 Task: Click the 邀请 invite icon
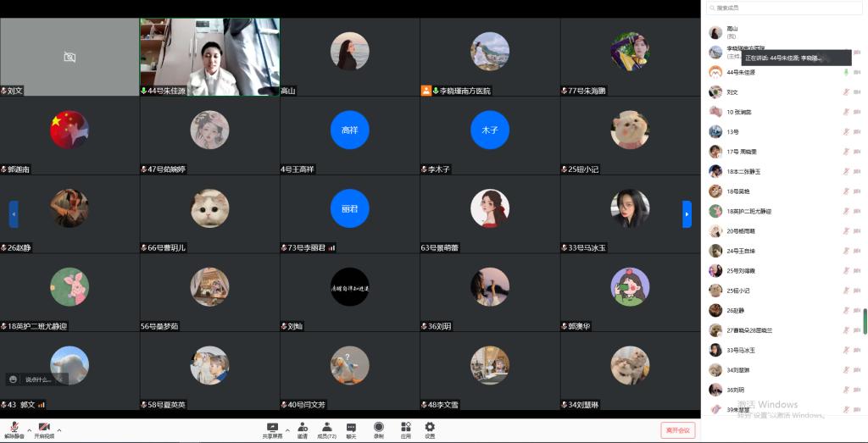click(x=303, y=429)
